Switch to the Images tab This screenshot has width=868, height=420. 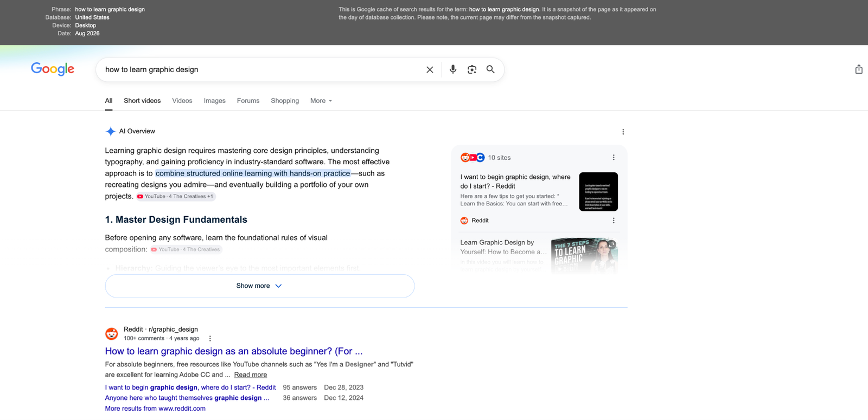point(215,101)
